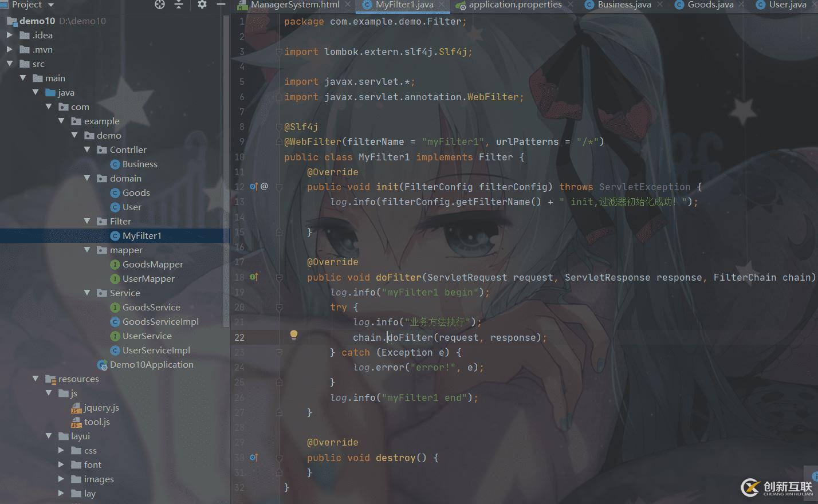This screenshot has height=504, width=818.
Task: Close the Business.java tab
Action: 660,5
